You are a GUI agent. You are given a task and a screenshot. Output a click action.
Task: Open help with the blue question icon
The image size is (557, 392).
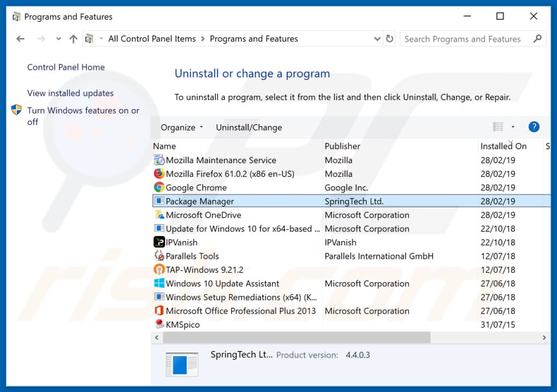pyautogui.click(x=534, y=127)
